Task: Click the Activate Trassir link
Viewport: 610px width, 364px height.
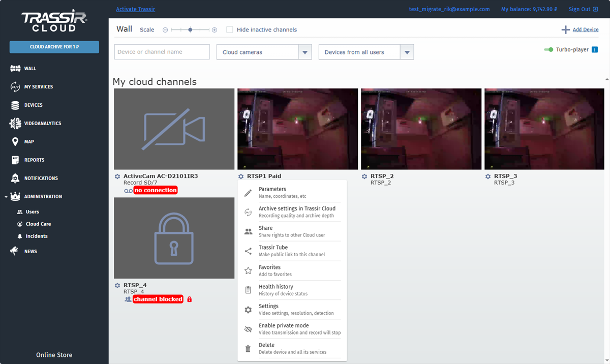Action: pyautogui.click(x=136, y=9)
